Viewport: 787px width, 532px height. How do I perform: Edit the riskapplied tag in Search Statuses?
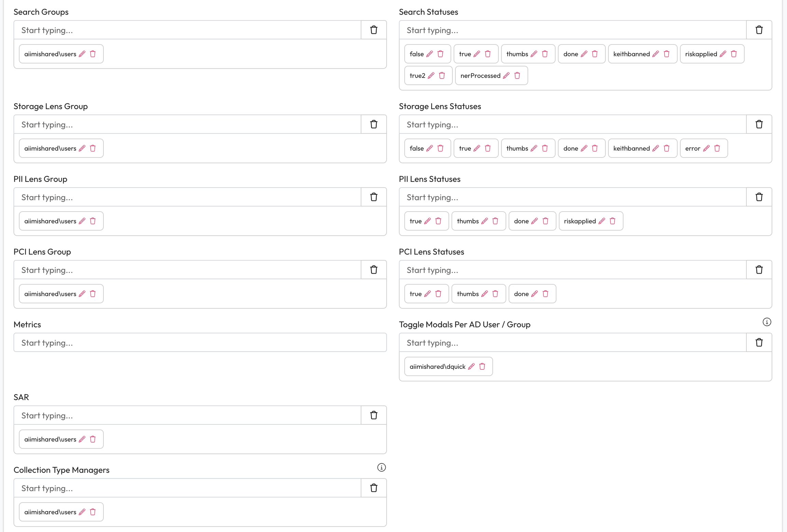click(x=723, y=54)
